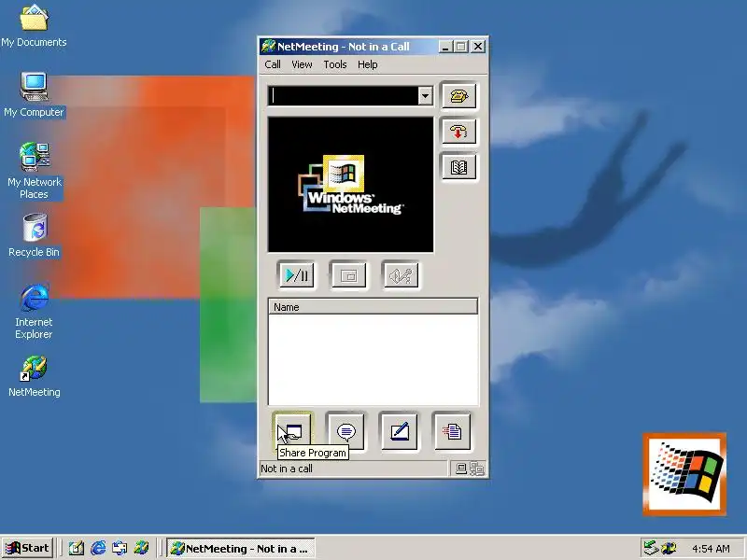
Task: Click the End Call hang-up button
Action: 458,132
